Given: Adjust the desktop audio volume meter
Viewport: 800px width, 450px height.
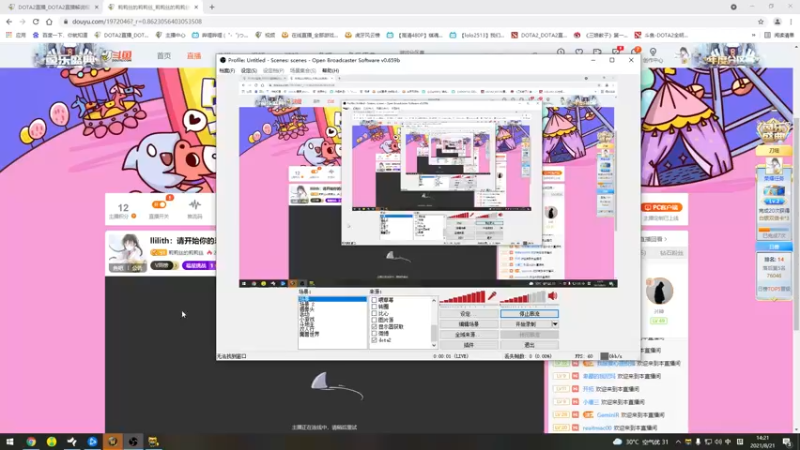Looking at the screenshot, I should [522, 297].
